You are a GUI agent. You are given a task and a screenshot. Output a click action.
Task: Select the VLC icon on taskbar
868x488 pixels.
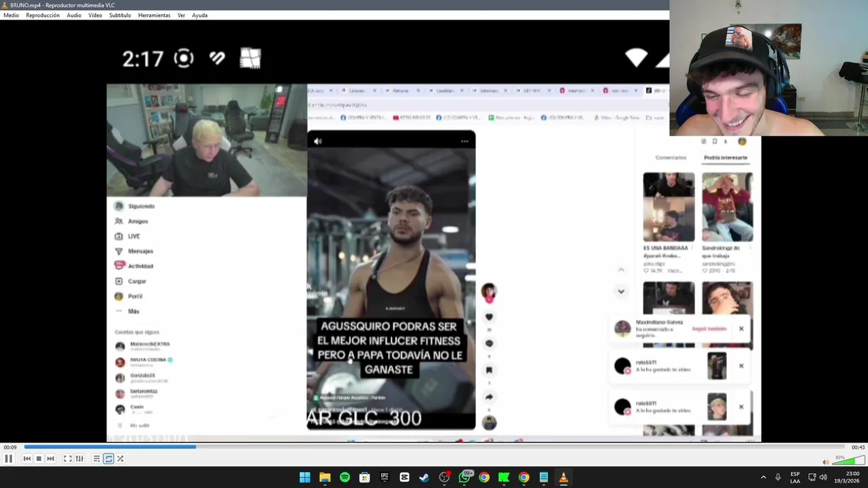pyautogui.click(x=564, y=477)
